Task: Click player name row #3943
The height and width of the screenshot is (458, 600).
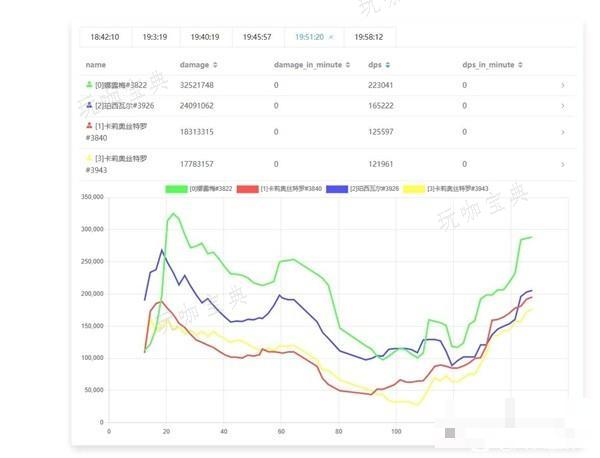Action: click(x=116, y=165)
